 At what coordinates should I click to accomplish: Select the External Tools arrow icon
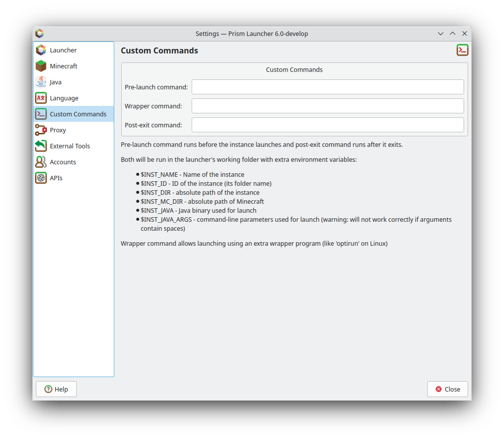(x=40, y=146)
